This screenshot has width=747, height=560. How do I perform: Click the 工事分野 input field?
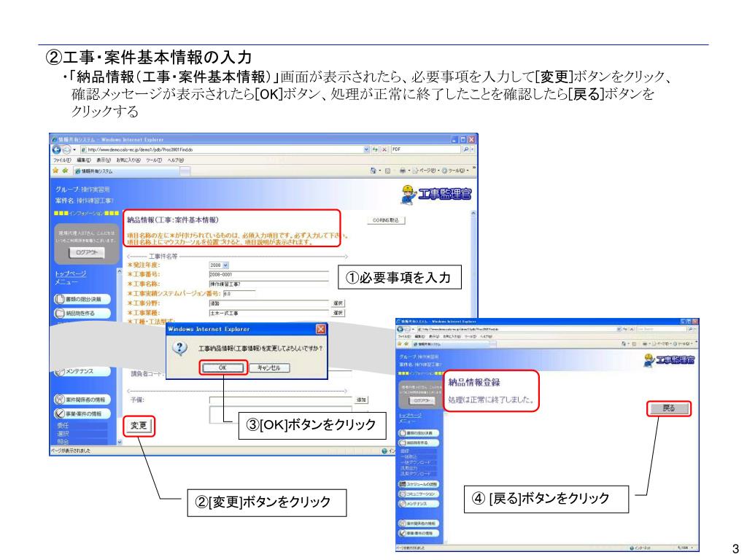[268, 303]
